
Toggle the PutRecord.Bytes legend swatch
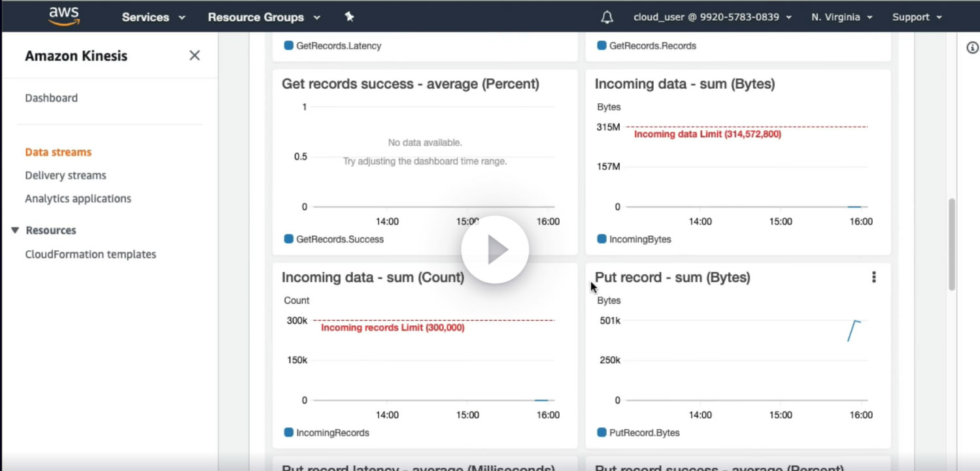tap(601, 432)
